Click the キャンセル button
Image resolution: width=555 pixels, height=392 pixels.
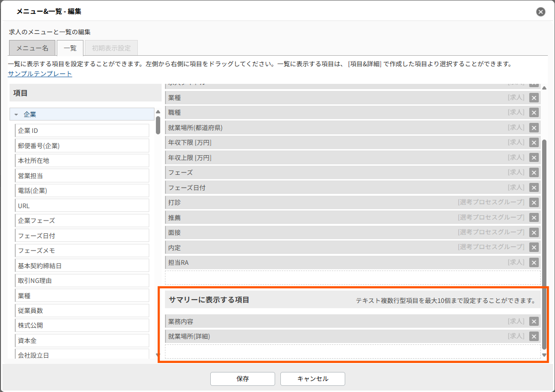coord(312,379)
